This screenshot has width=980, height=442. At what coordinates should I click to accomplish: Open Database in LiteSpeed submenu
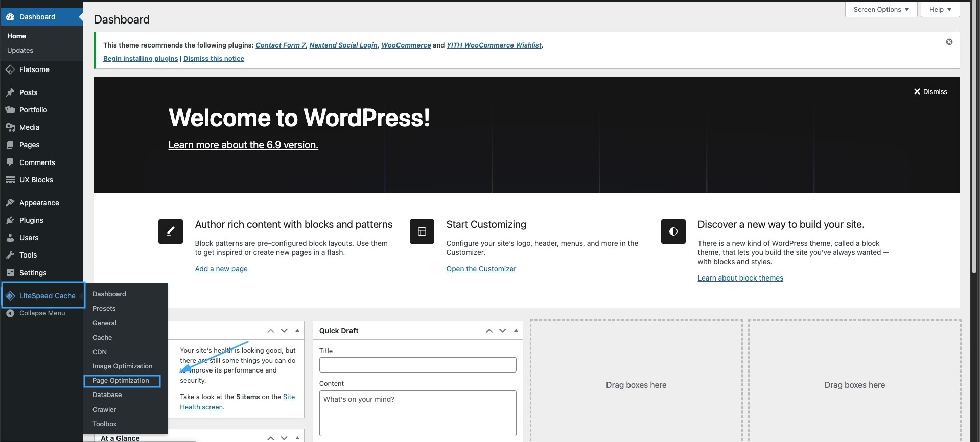(107, 395)
